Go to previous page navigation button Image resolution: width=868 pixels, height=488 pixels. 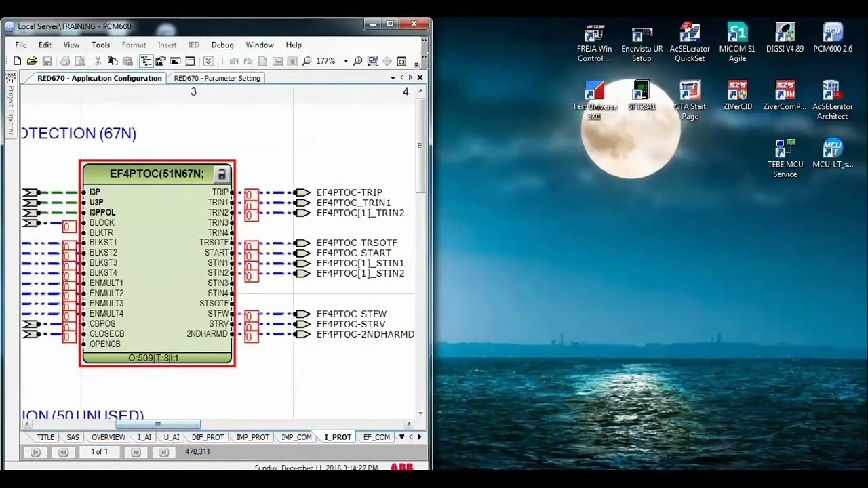[x=63, y=452]
